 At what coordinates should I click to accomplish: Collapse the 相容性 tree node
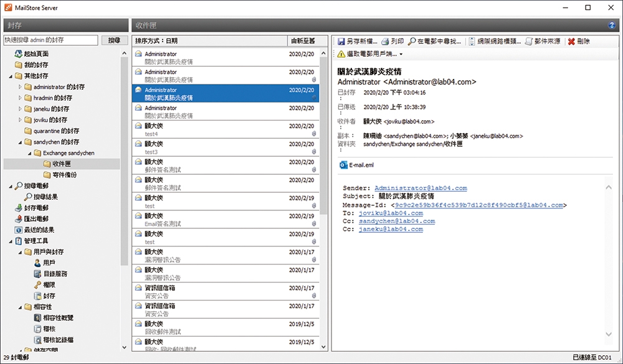coord(21,307)
